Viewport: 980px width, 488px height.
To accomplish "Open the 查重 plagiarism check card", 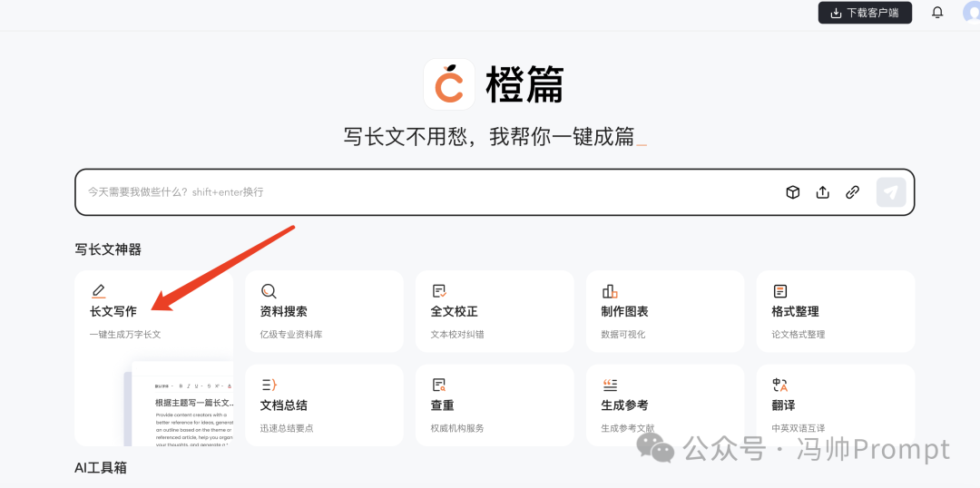I will 494,405.
